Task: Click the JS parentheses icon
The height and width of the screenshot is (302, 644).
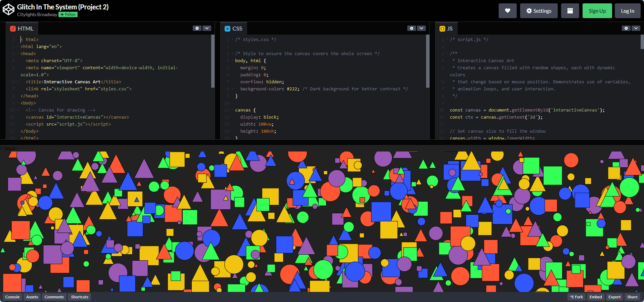Action: (442, 29)
